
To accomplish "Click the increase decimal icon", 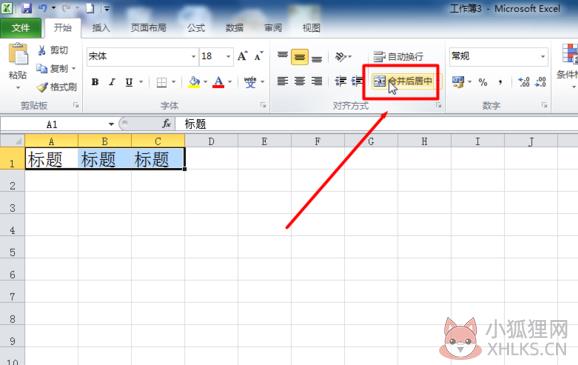I will pyautogui.click(x=524, y=82).
